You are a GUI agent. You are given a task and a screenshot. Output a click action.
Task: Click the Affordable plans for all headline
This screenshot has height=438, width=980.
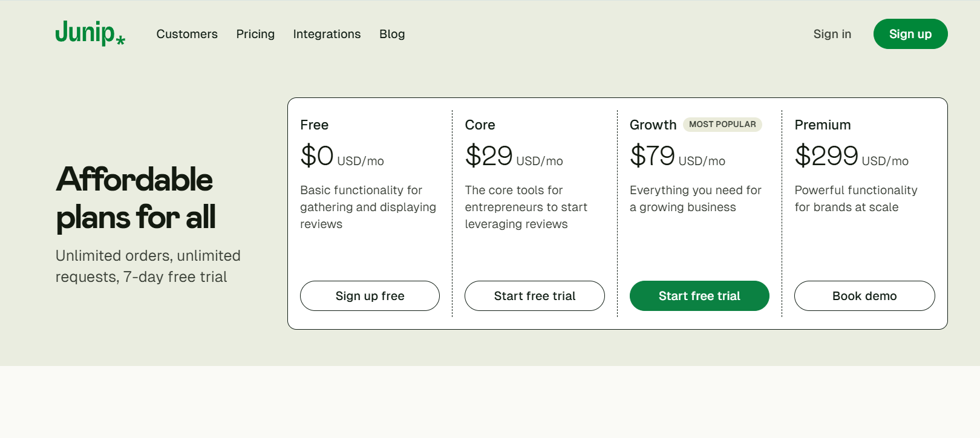point(134,198)
